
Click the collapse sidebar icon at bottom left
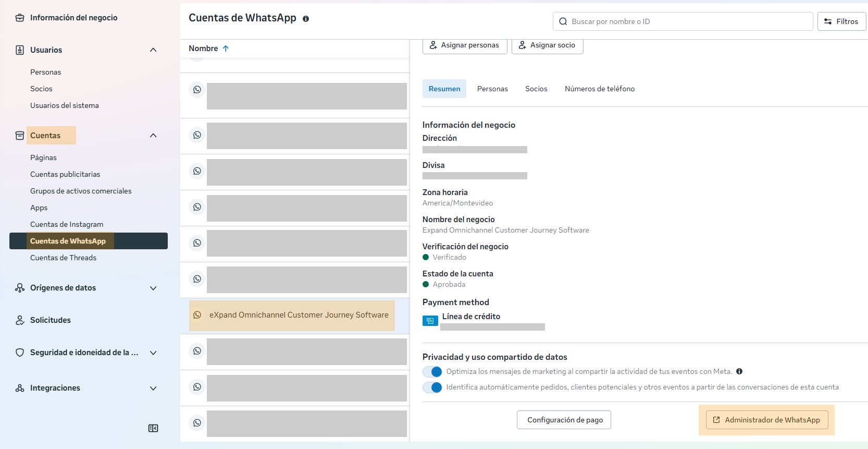point(153,428)
